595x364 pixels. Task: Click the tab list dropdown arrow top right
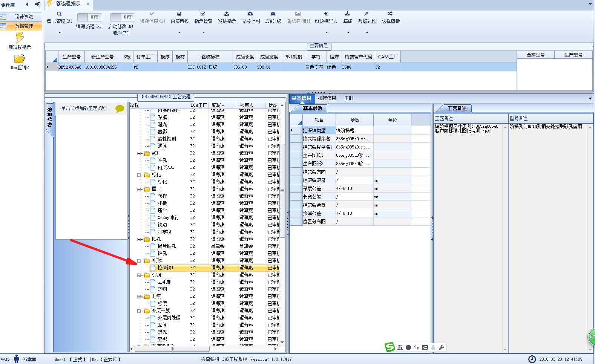pos(590,4)
